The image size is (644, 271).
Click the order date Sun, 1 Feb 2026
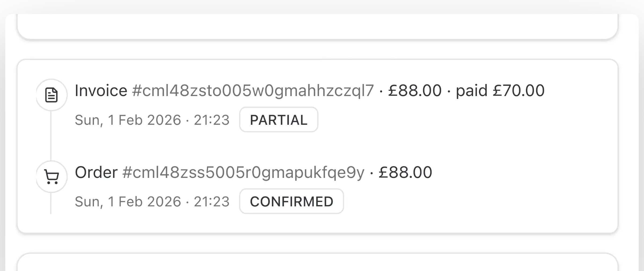point(128,202)
